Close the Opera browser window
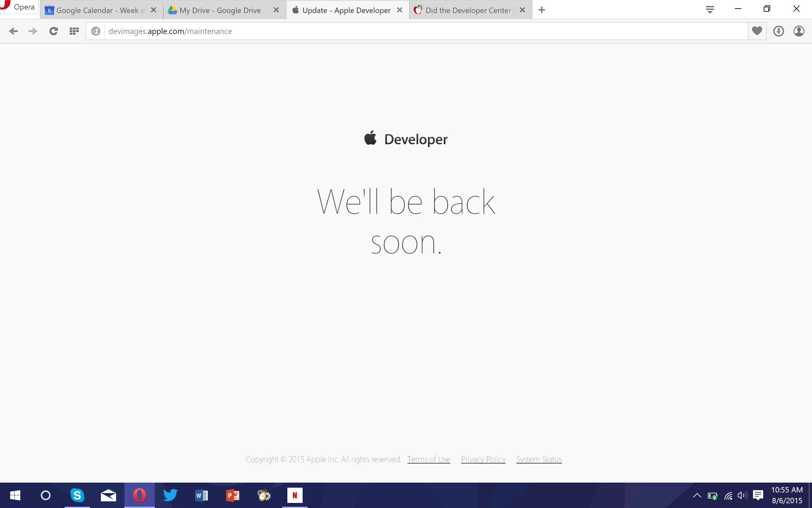This screenshot has height=508, width=812. (x=796, y=9)
